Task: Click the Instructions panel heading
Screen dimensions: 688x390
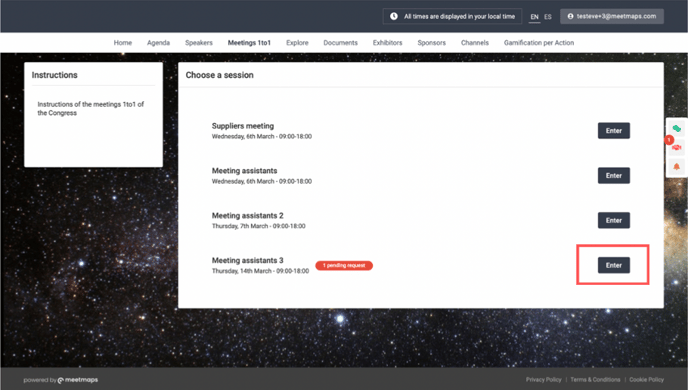Action: [54, 75]
